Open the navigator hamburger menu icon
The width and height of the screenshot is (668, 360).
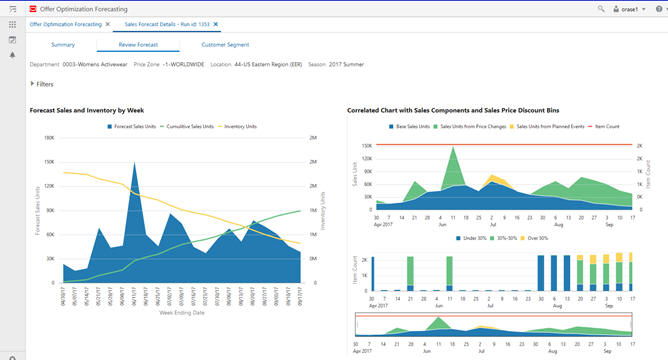click(12, 9)
